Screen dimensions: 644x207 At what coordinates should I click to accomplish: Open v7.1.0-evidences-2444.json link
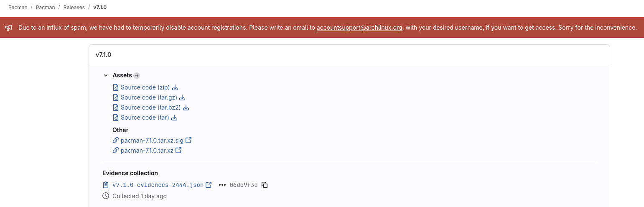click(x=158, y=185)
